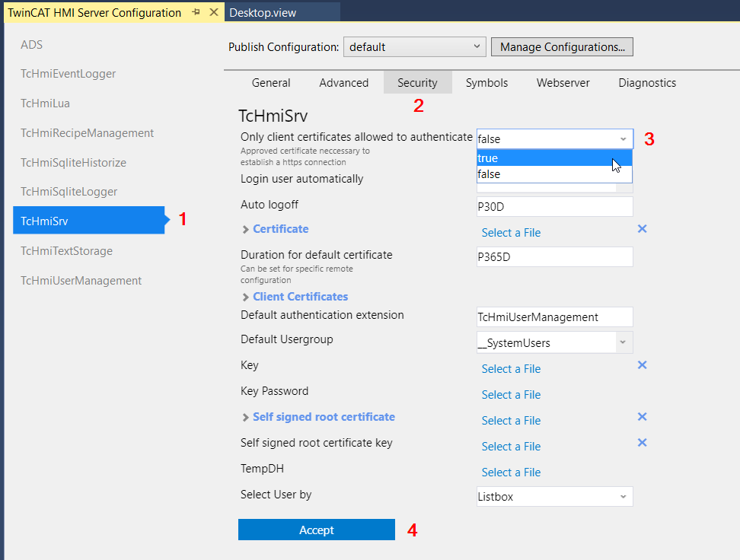The image size is (740, 560).
Task: Click the Self signed root certificate heading
Action: coord(324,417)
